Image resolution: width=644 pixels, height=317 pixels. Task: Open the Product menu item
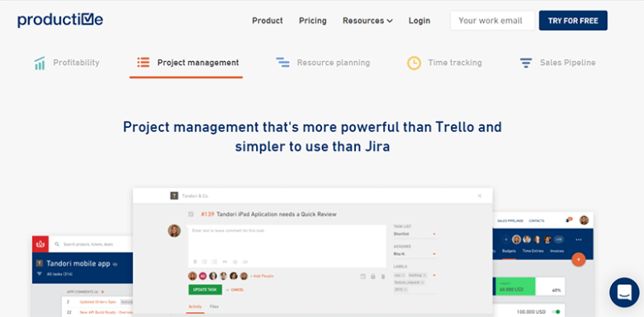click(x=268, y=21)
